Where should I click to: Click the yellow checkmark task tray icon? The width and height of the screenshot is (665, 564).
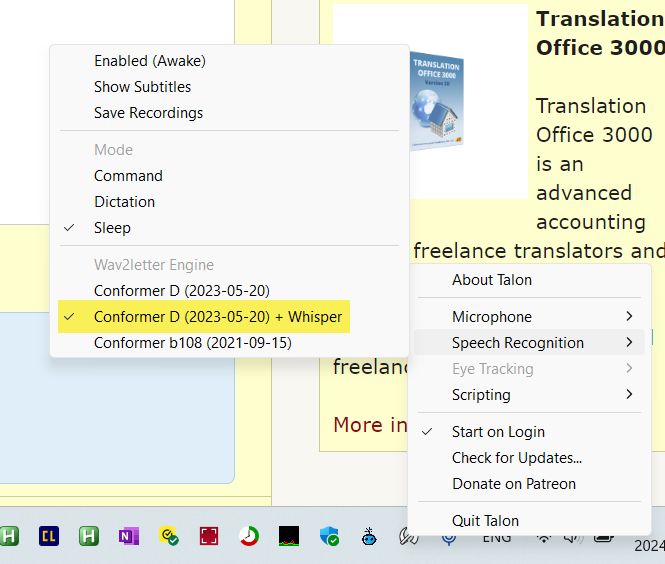click(x=168, y=536)
